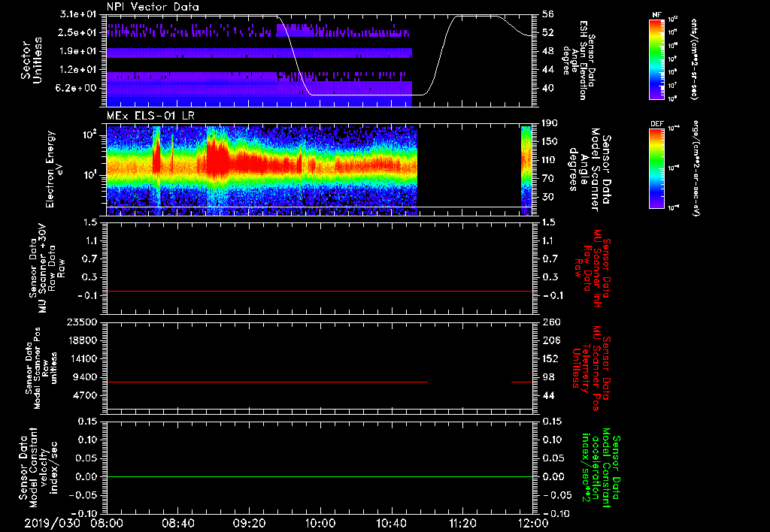Click the NF color scale bar
770x532 pixels.
[x=656, y=59]
